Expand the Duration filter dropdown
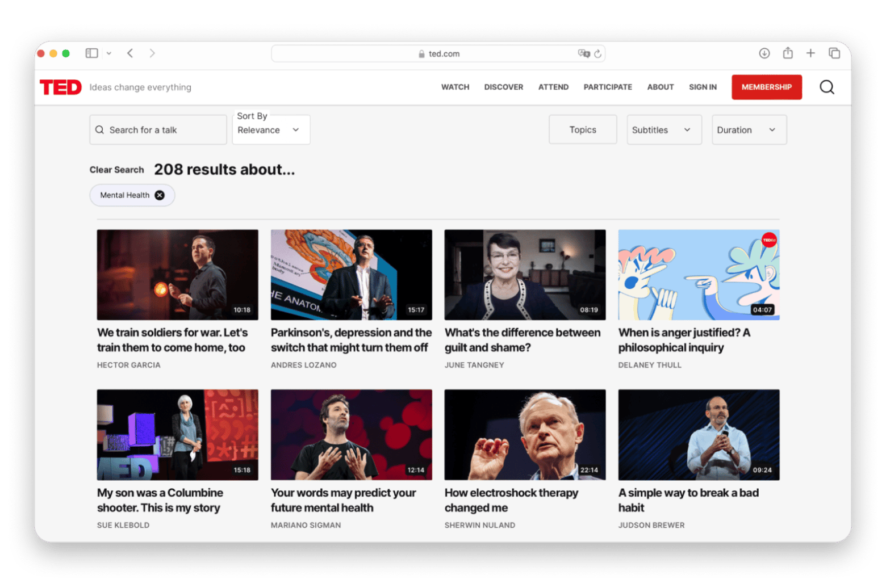Viewport: 886px width, 588px height. (x=749, y=130)
